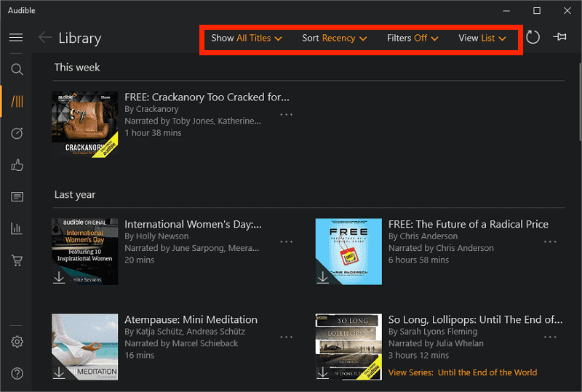Image resolution: width=582 pixels, height=392 pixels.
Task: Select title 'Atempause: Mini Meditation'
Action: (x=191, y=319)
